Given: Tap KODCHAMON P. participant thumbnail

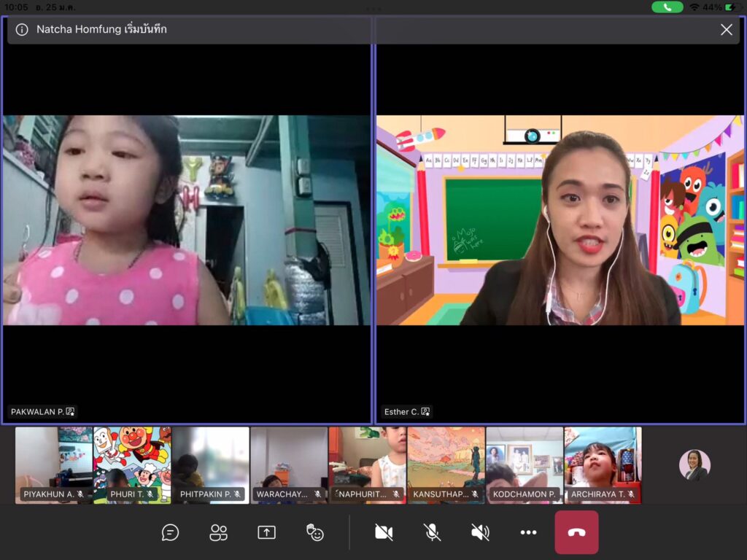Looking at the screenshot, I should 525,465.
